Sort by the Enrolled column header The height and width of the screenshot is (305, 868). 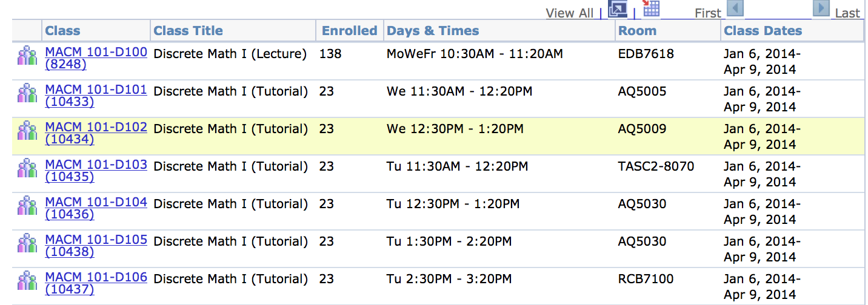tap(349, 31)
